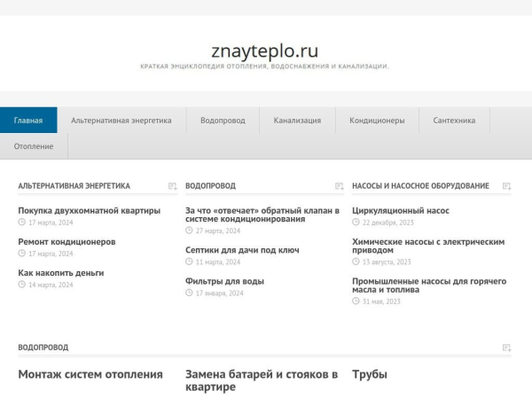Screen dimensions: 532x399
Task: Open the Канализация menu item
Action: (297, 120)
